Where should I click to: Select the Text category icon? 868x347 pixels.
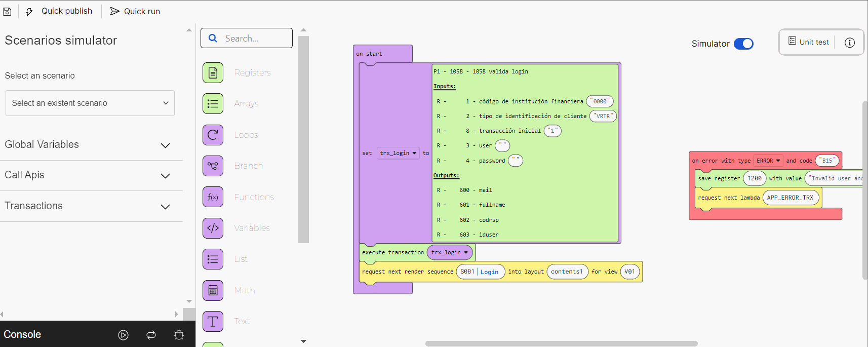point(213,321)
